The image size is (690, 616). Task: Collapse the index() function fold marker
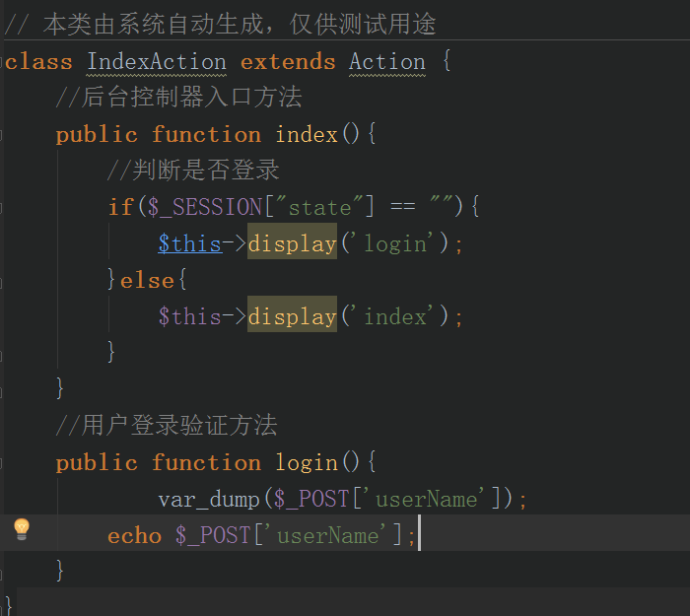tap(3, 134)
